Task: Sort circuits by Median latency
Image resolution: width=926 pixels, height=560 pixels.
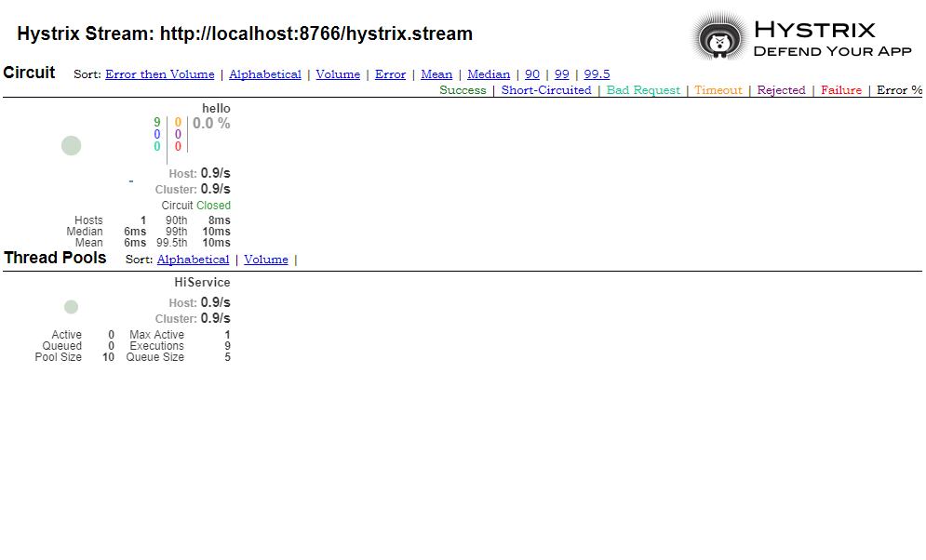Action: pyautogui.click(x=489, y=74)
